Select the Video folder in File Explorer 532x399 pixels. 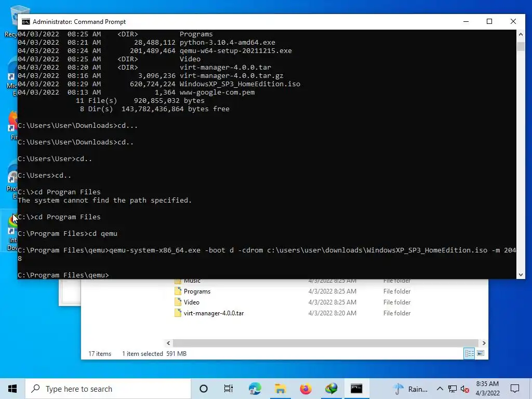[x=191, y=302]
